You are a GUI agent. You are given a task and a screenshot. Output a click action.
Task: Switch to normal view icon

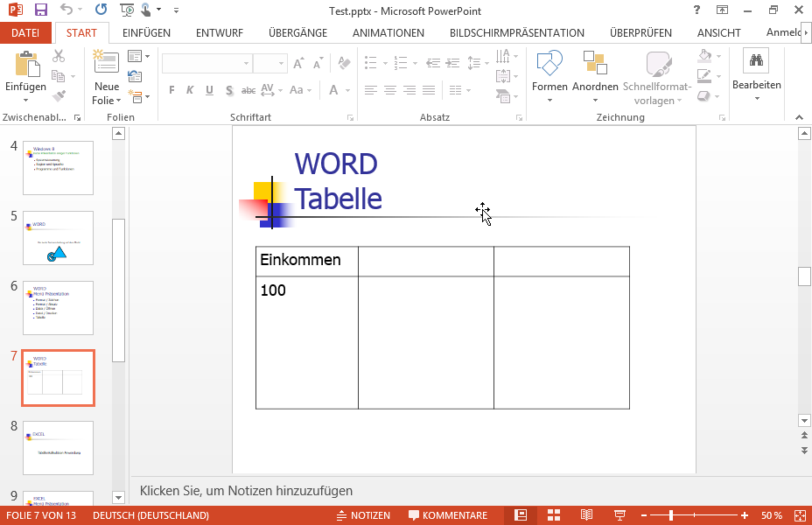click(x=521, y=515)
